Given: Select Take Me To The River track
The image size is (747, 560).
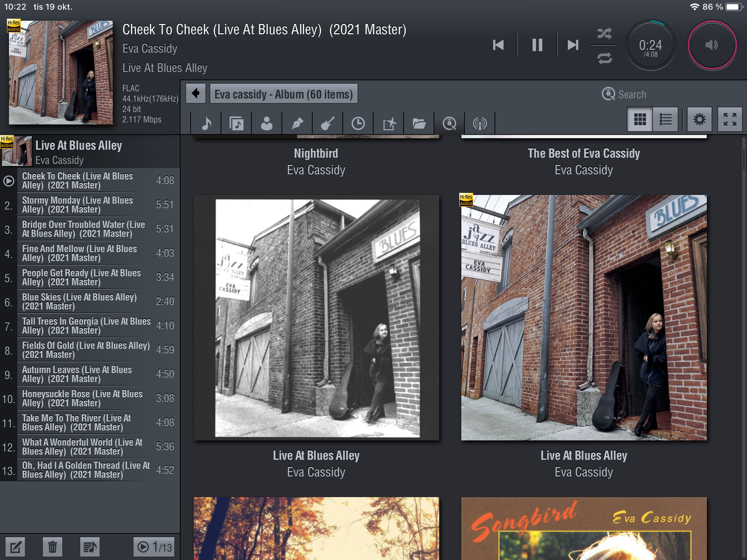Looking at the screenshot, I should pyautogui.click(x=90, y=422).
